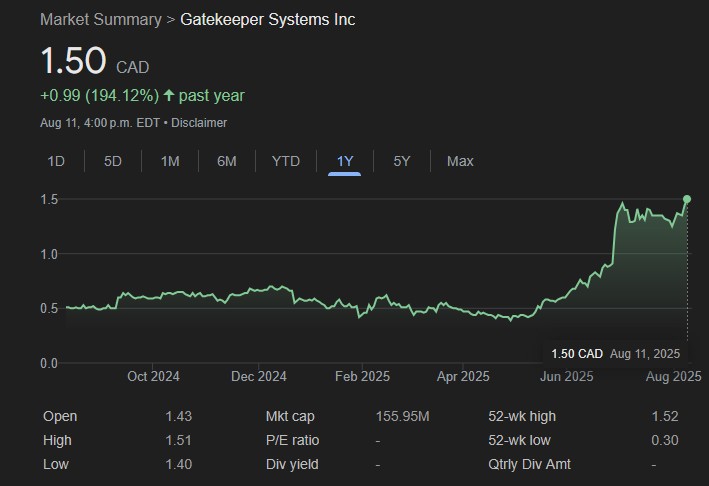This screenshot has height=486, width=709.
Task: Click the Gatekeeper Systems Inc title
Action: click(x=267, y=20)
